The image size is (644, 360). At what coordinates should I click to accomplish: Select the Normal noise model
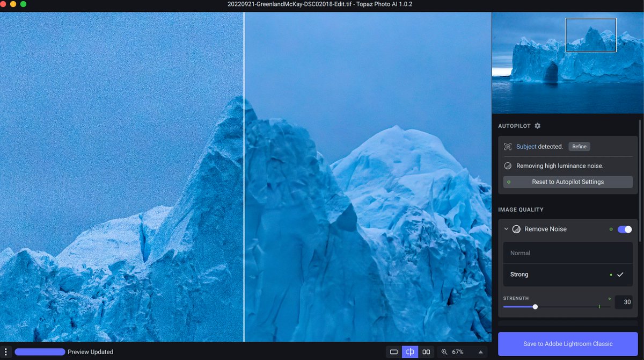point(568,253)
